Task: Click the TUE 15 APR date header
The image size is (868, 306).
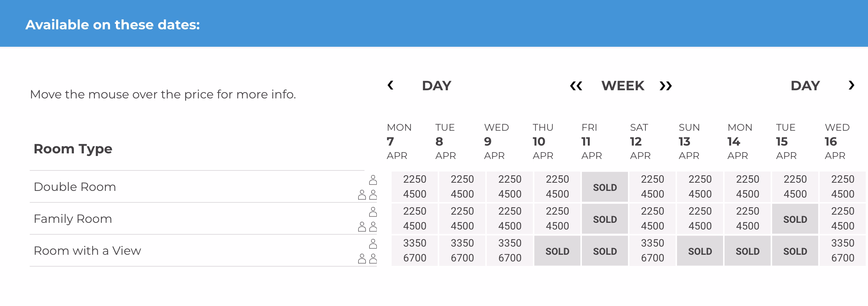Action: point(786,141)
